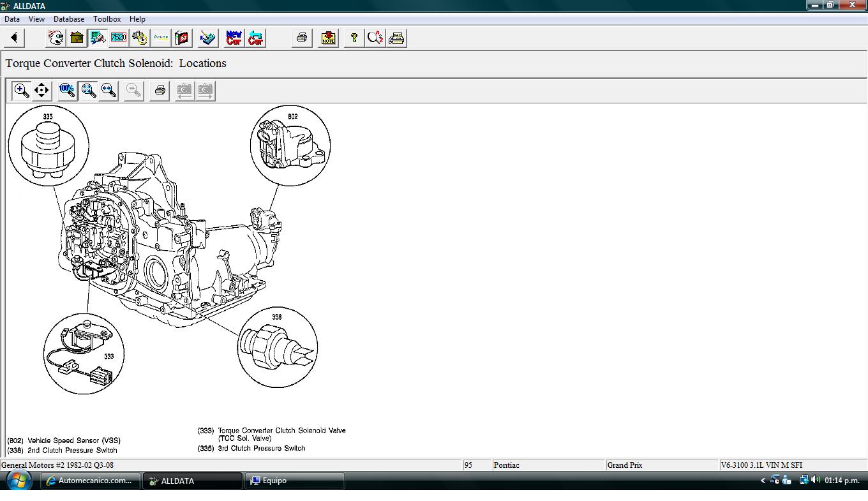Click the Vehicle Speed Sensor (VSS) legend
This screenshot has width=868, height=501.
[x=64, y=440]
